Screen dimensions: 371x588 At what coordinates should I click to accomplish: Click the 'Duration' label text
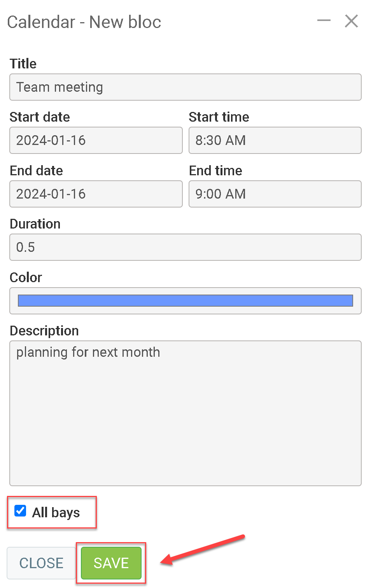coord(35,224)
